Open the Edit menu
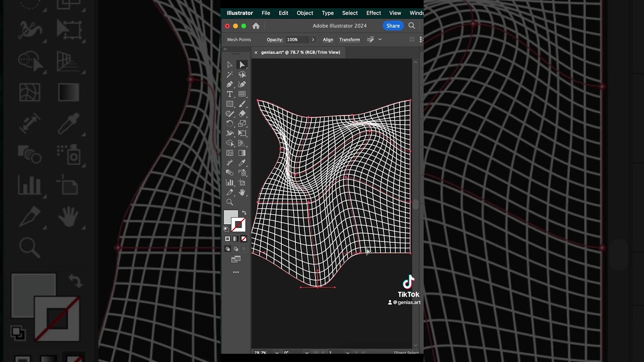Viewport: 644px width, 362px height. 284,13
